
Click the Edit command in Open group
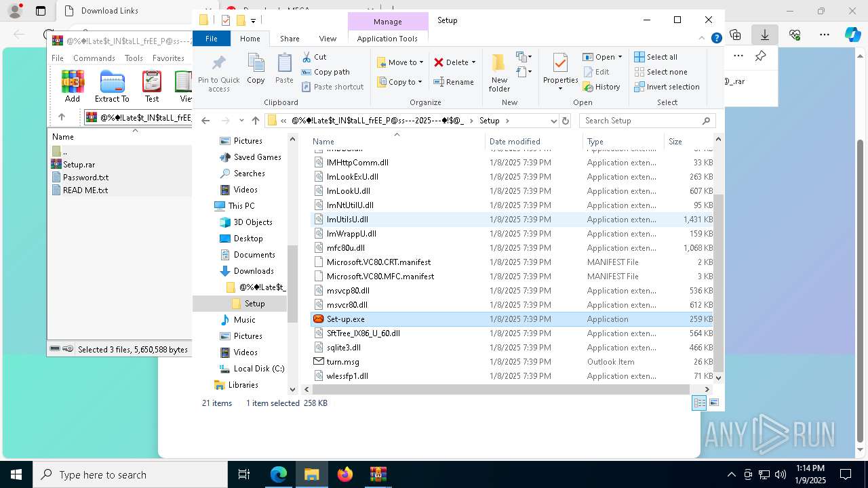(x=596, y=72)
